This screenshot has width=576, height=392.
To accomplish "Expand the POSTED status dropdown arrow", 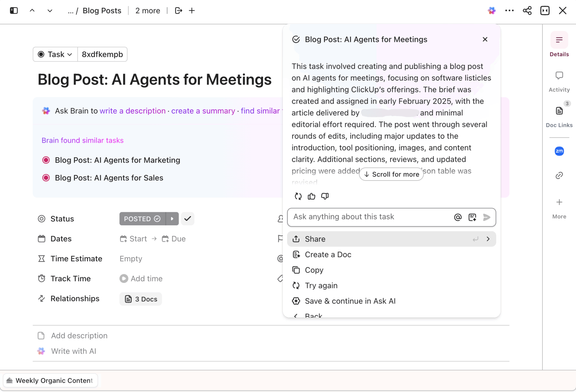I will 172,218.
